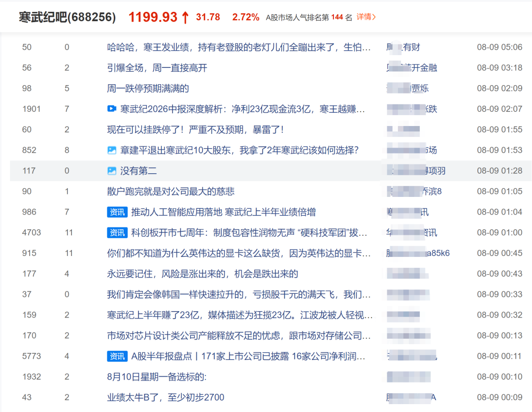Click author ending a85k6
Viewport: 532px width, 412px height.
(x=418, y=254)
